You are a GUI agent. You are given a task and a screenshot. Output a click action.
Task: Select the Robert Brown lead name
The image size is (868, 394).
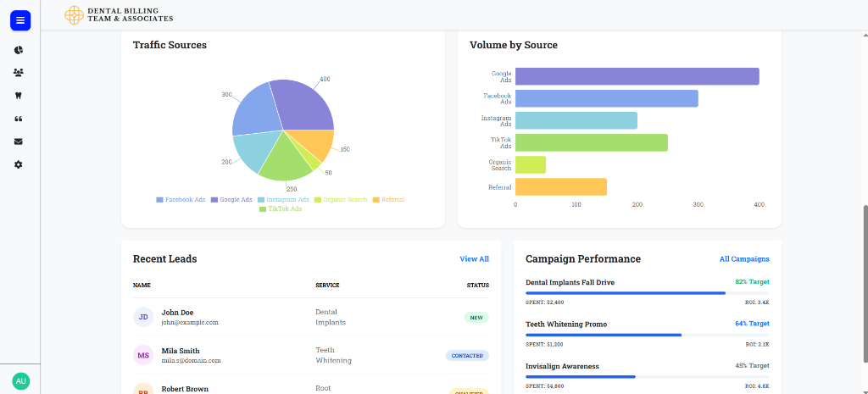point(185,389)
